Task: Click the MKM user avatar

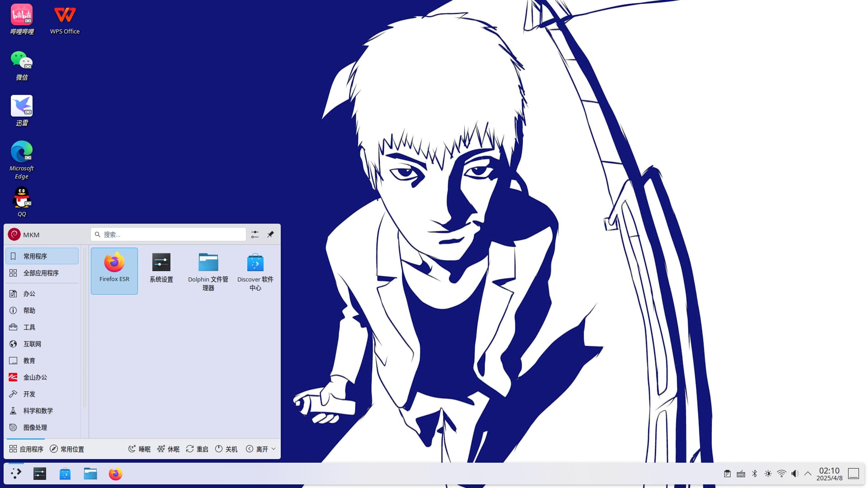Action: point(14,235)
